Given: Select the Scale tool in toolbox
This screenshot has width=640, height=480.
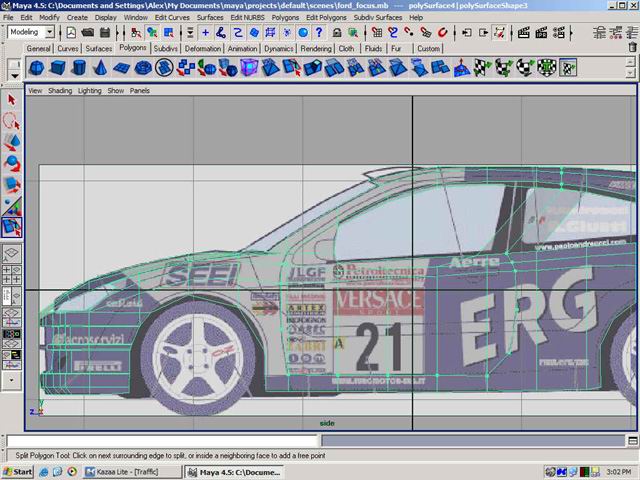Looking at the screenshot, I should click(12, 185).
